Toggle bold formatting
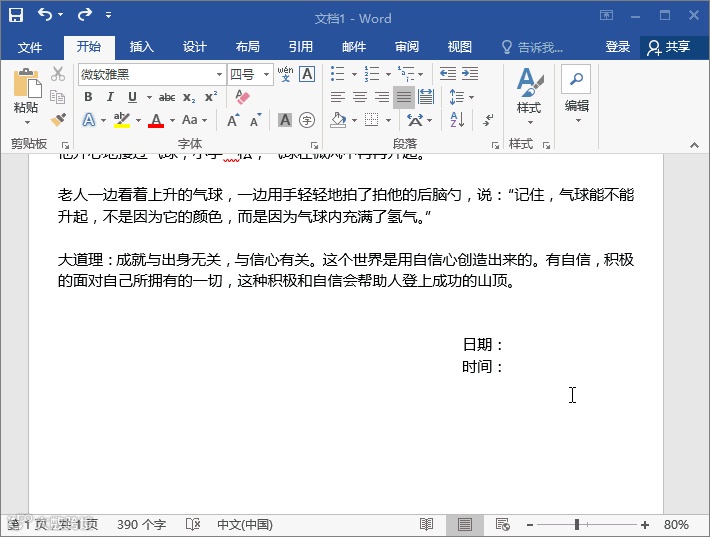 pos(88,97)
